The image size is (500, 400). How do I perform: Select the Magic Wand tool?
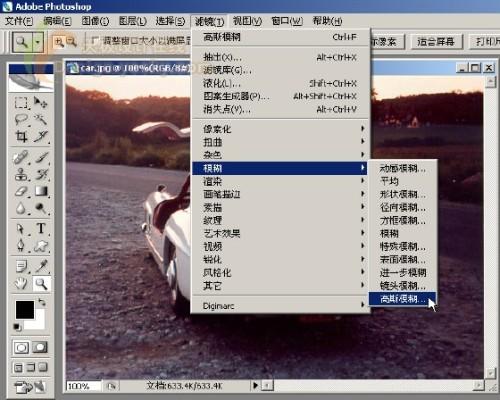(41, 119)
